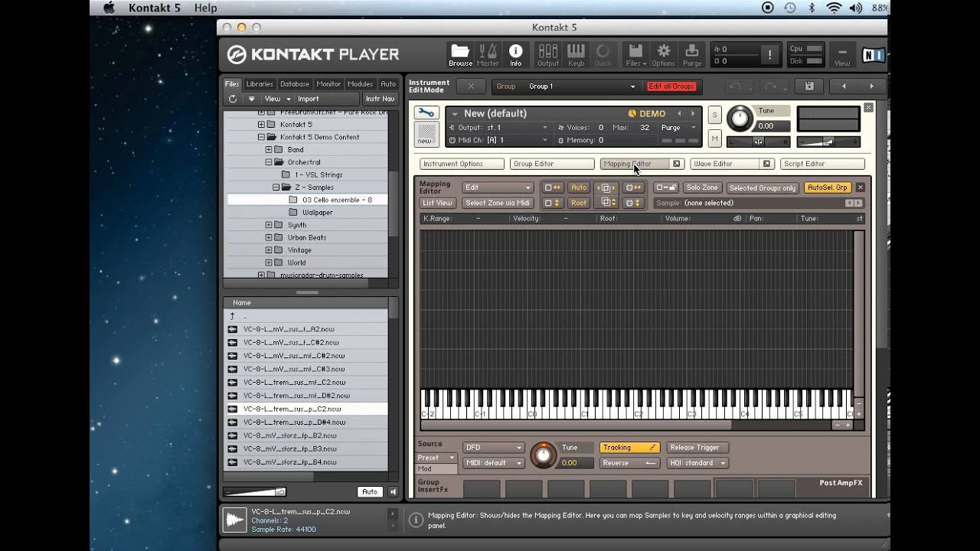Click the speaker preview icon below file list
Image resolution: width=980 pixels, height=551 pixels.
pos(393,492)
